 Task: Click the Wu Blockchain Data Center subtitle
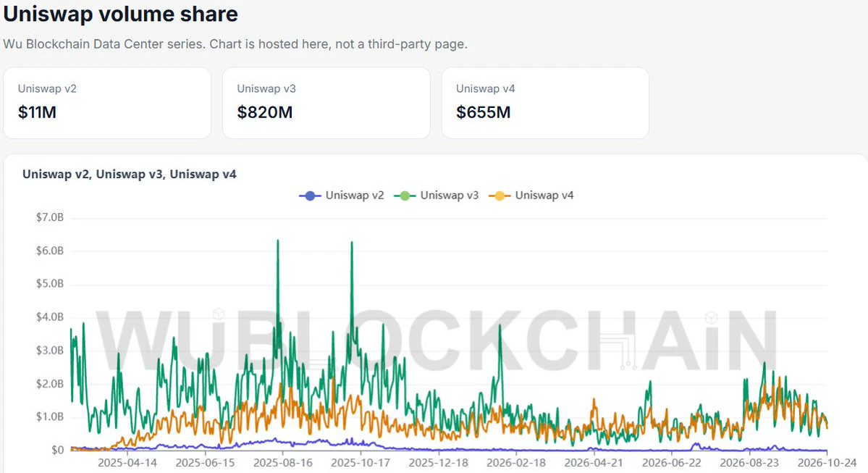tap(235, 44)
